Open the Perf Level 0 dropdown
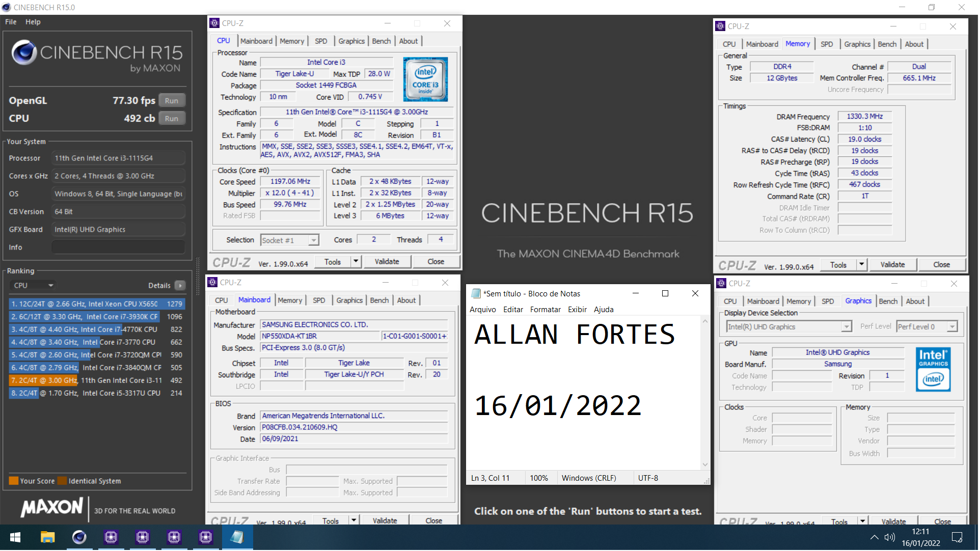 (x=928, y=327)
